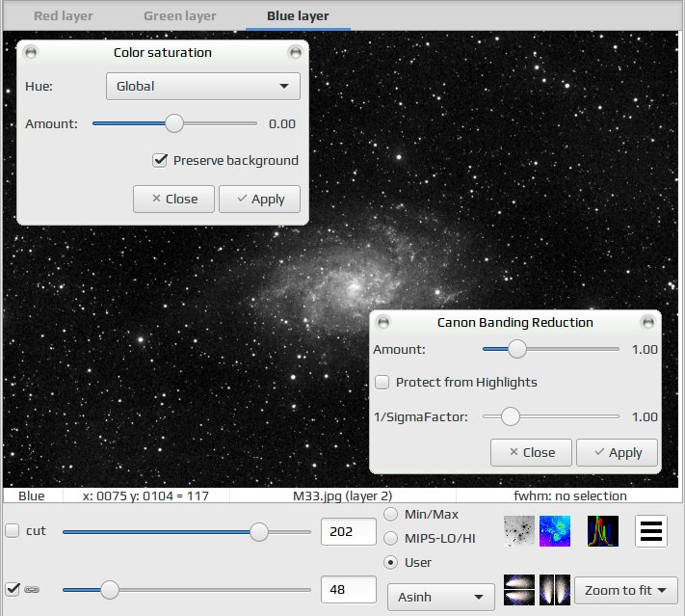Click the 'Blue' label in status bar

click(32, 495)
